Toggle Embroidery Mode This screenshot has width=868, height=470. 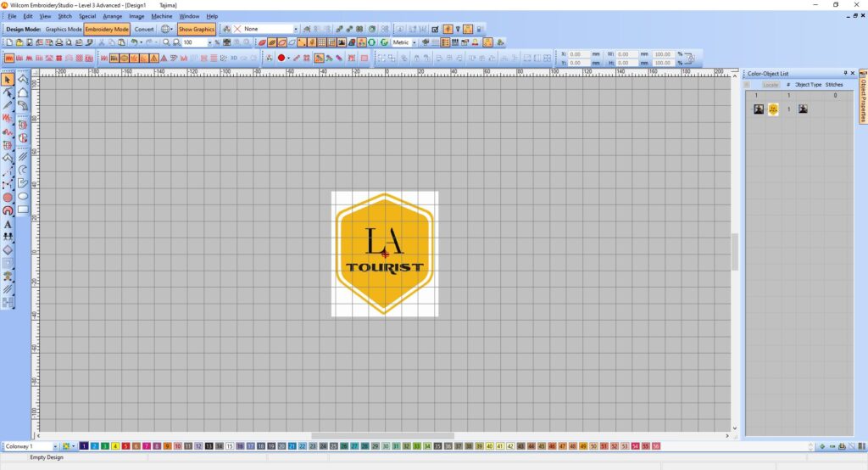pyautogui.click(x=107, y=29)
